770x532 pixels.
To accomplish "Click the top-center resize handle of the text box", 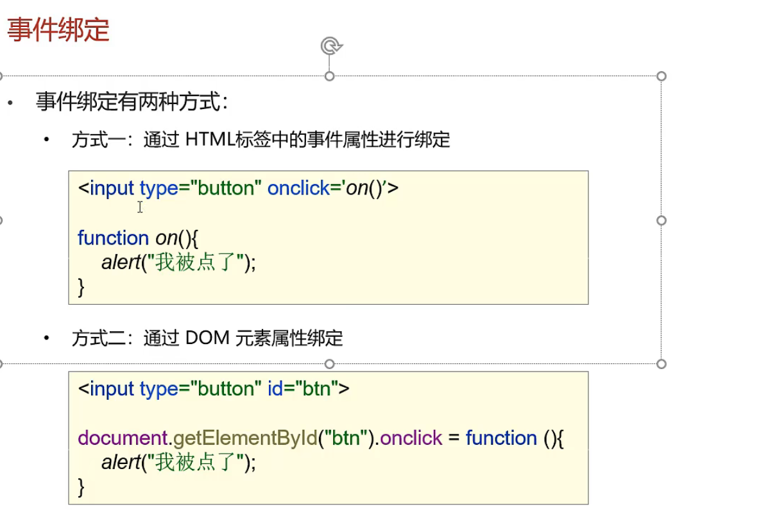I will coord(330,76).
